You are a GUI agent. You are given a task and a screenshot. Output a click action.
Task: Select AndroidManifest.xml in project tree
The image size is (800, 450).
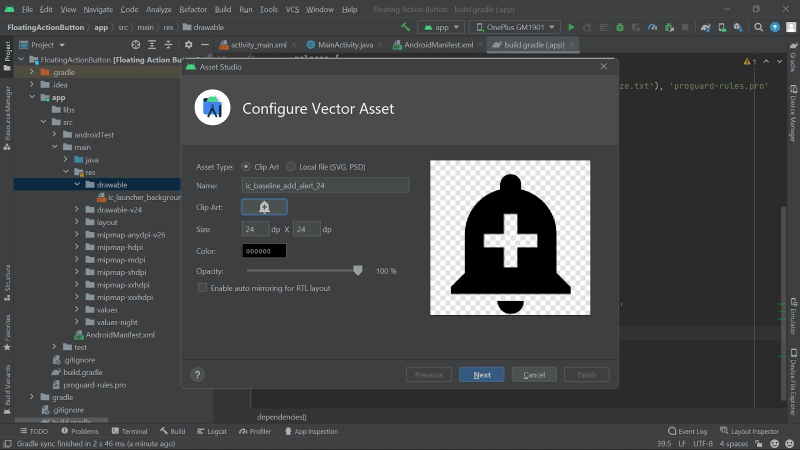tap(120, 335)
